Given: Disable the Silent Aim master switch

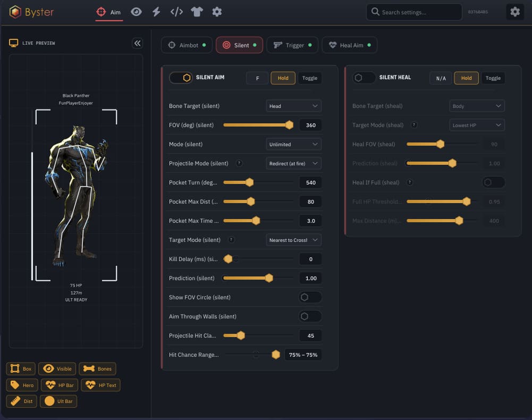Looking at the screenshot, I should (x=181, y=78).
